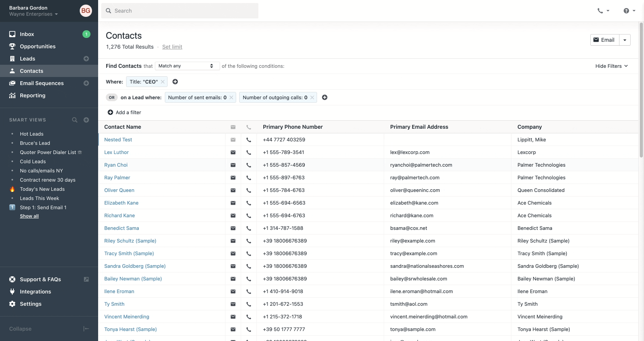Screen dimensions: 644x341
Task: Click the email icon in Elizabeth Kane row
Action: pos(233,203)
